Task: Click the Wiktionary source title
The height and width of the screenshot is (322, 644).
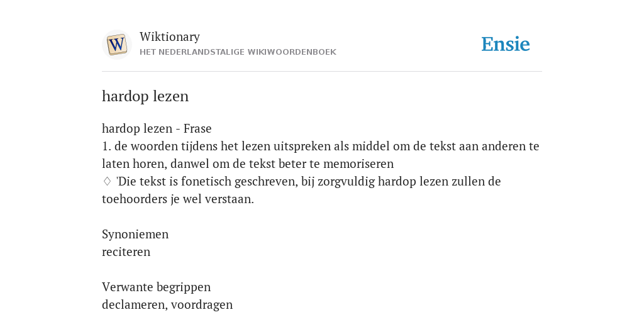Action: tap(170, 36)
